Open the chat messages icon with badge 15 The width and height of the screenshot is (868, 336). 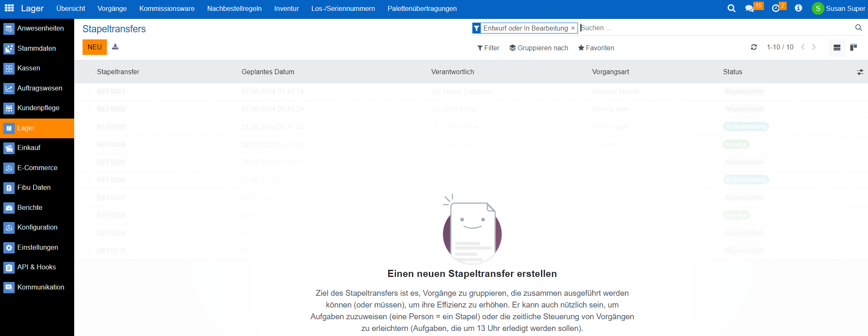coord(749,8)
